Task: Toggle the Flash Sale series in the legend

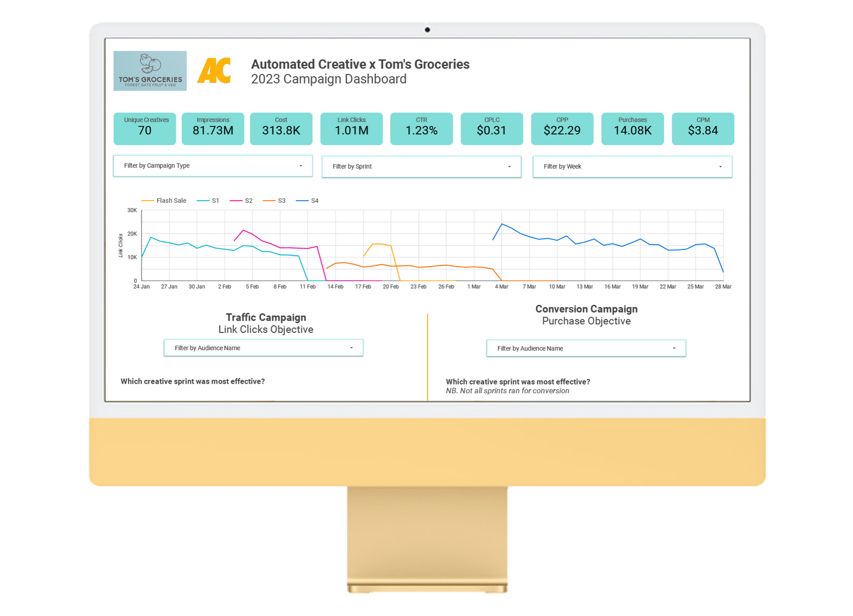Action: [x=164, y=200]
